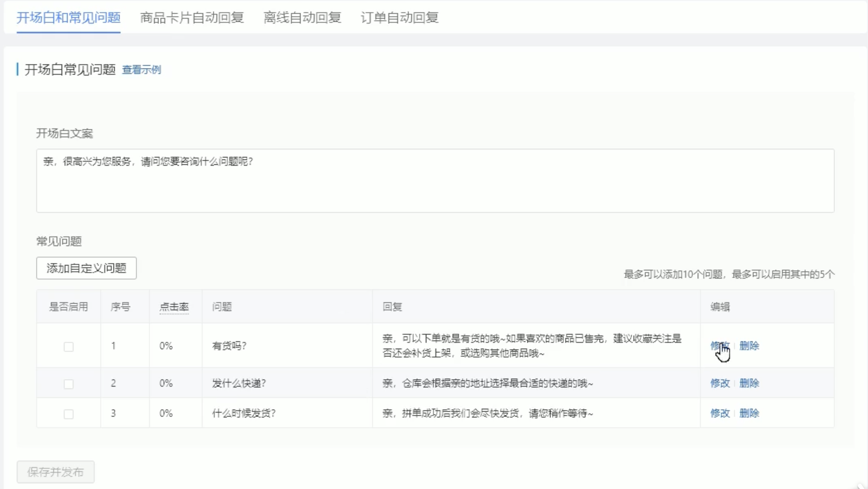Click reply 亲，拼单成功后我们会尽快发货
The image size is (868, 489).
(487, 413)
